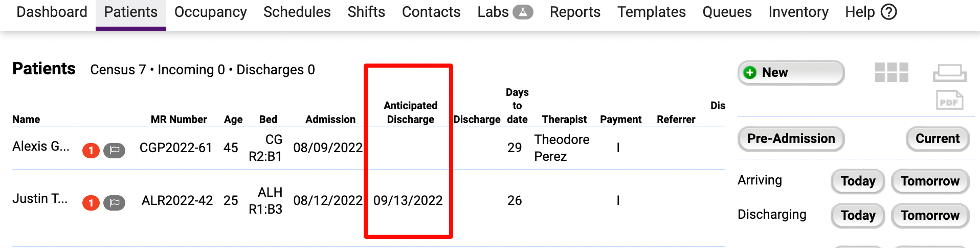Open Help question mark icon
This screenshot has width=980, height=248.
click(x=889, y=12)
